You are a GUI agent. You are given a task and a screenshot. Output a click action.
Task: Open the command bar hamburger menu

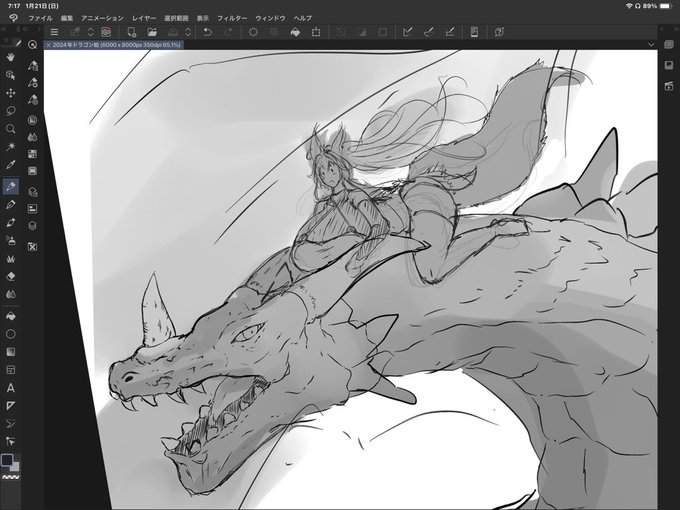point(54,32)
